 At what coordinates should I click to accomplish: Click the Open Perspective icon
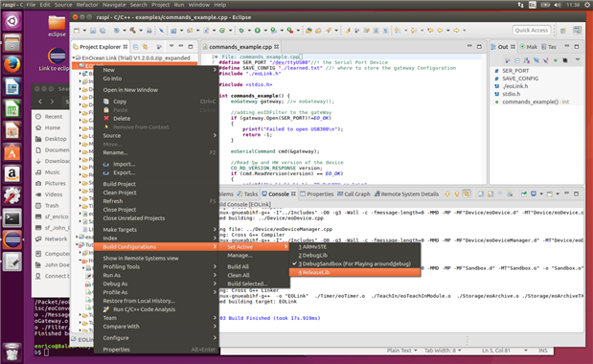[x=563, y=31]
